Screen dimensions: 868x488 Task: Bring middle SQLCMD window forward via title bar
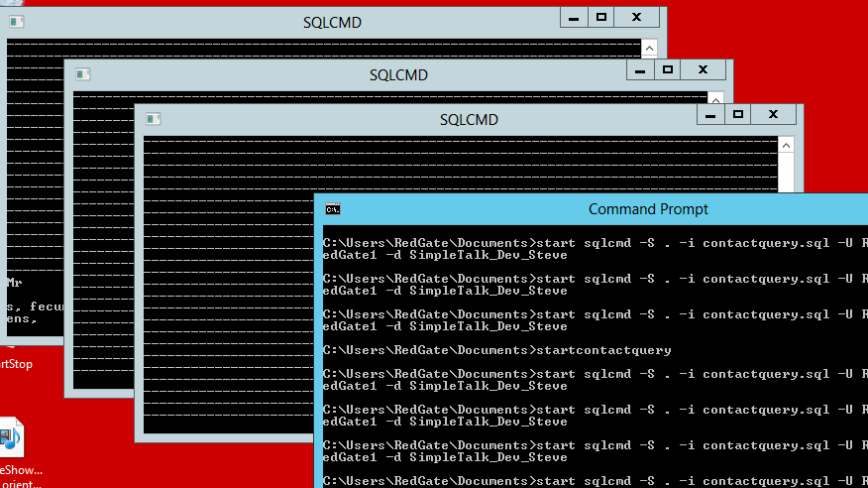coord(396,73)
